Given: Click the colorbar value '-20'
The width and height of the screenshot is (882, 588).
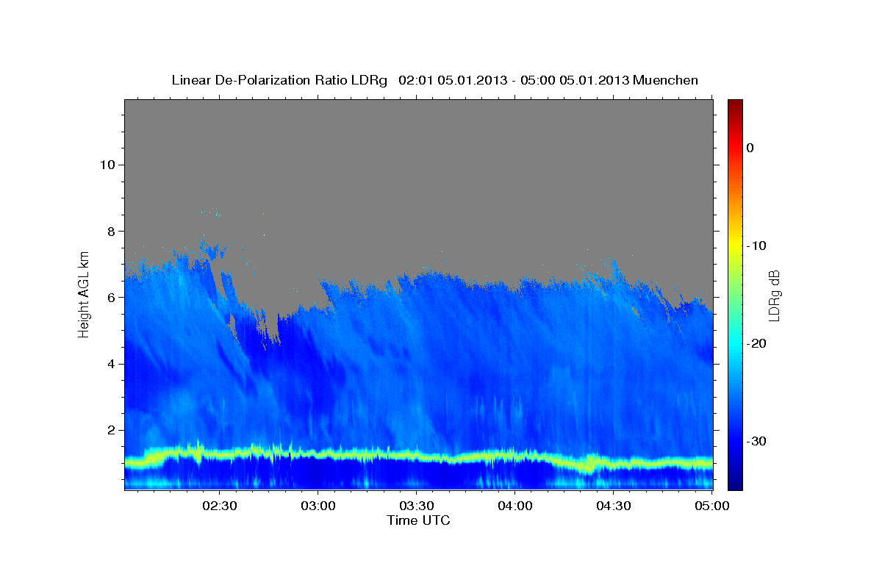Looking at the screenshot, I should click(756, 343).
